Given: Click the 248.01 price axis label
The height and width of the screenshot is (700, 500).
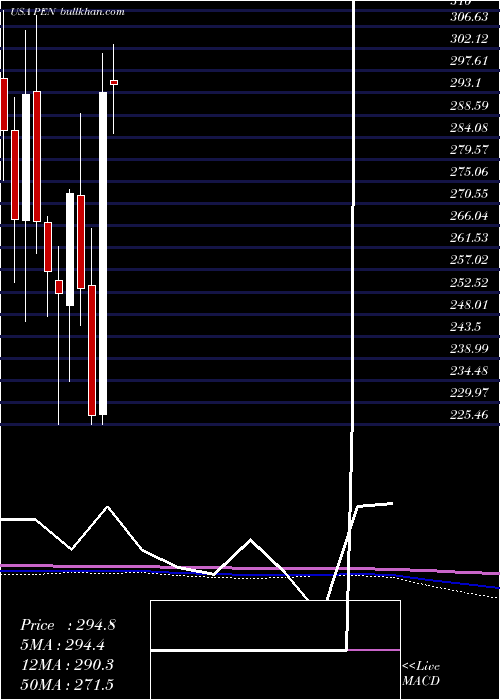Looking at the screenshot, I should (x=469, y=304).
